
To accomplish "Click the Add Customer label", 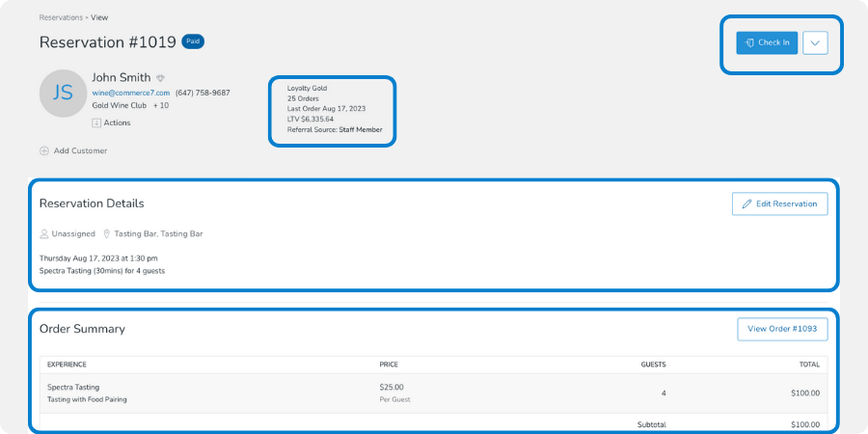I will pyautogui.click(x=80, y=150).
